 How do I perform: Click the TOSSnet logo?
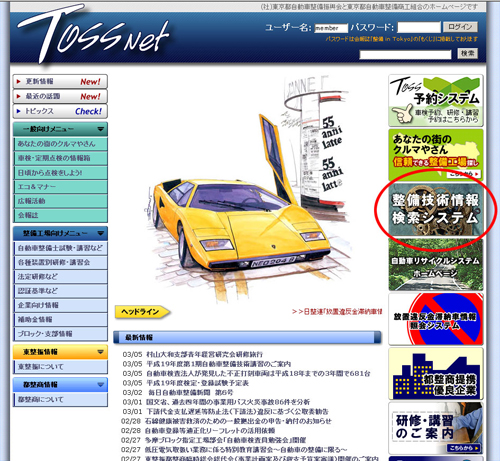click(93, 33)
